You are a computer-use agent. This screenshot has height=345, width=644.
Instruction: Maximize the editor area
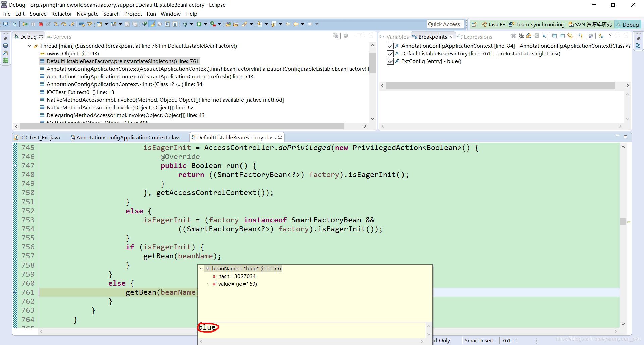pyautogui.click(x=625, y=136)
